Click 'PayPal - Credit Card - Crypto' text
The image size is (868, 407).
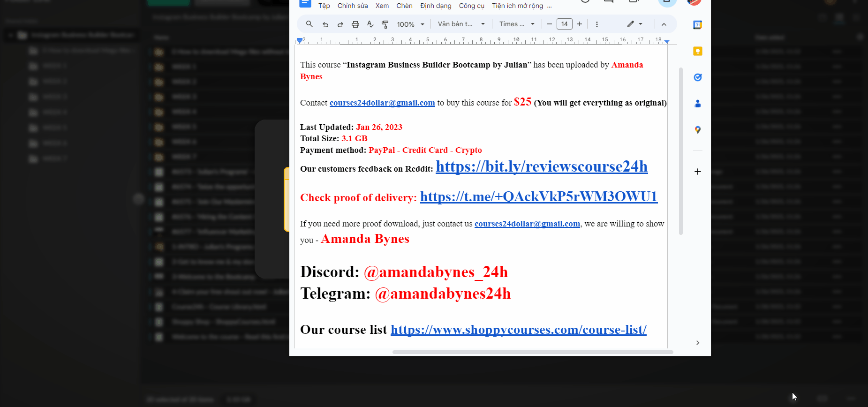pyautogui.click(x=425, y=150)
